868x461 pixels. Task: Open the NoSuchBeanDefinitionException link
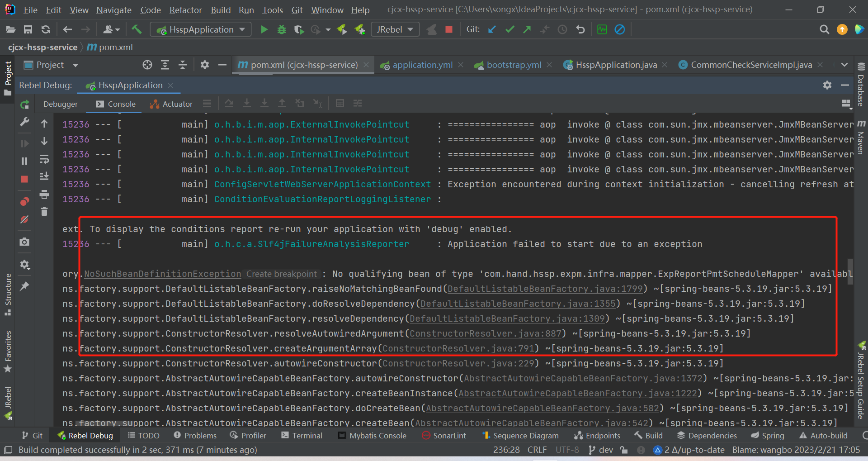(x=163, y=274)
